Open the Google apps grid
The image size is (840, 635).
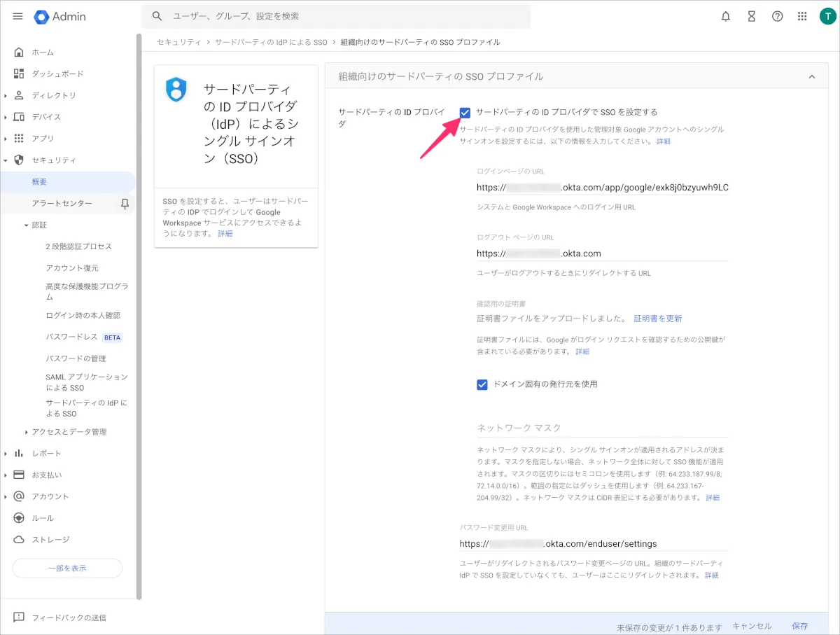click(802, 16)
